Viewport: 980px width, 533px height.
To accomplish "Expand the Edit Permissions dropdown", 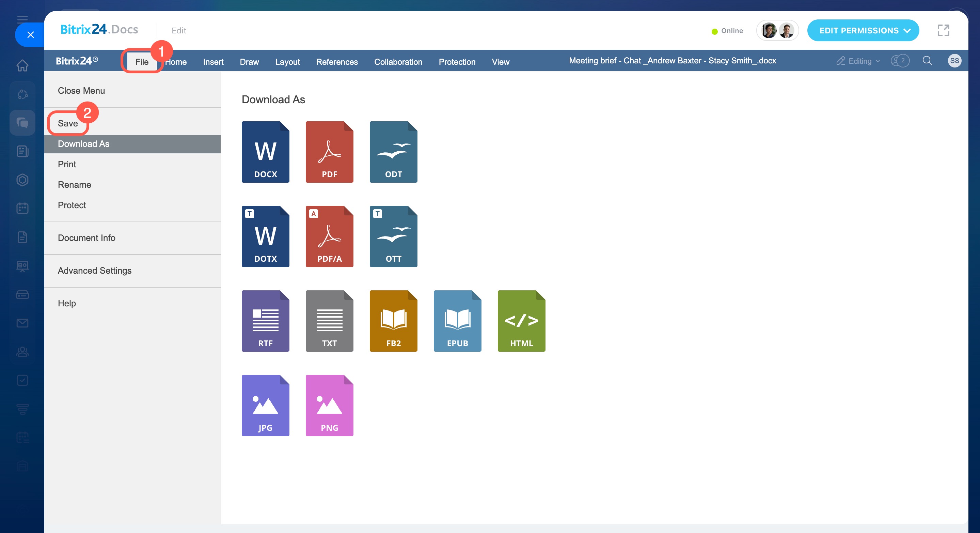I will pyautogui.click(x=863, y=30).
